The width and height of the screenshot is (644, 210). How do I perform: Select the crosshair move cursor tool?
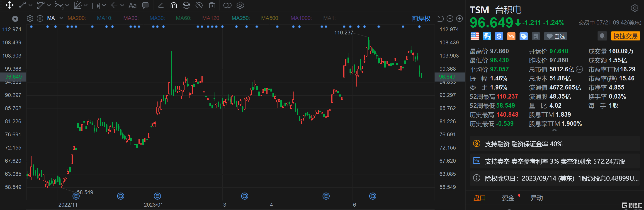click(x=10, y=5)
